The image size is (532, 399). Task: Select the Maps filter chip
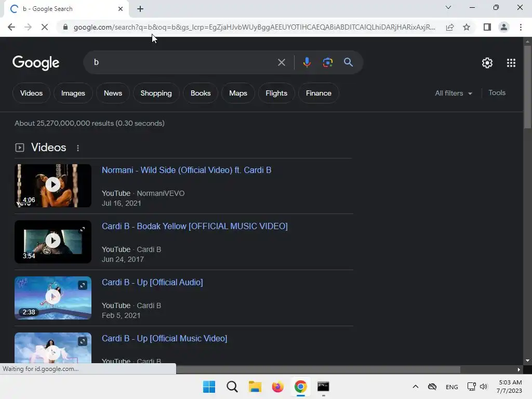(238, 93)
